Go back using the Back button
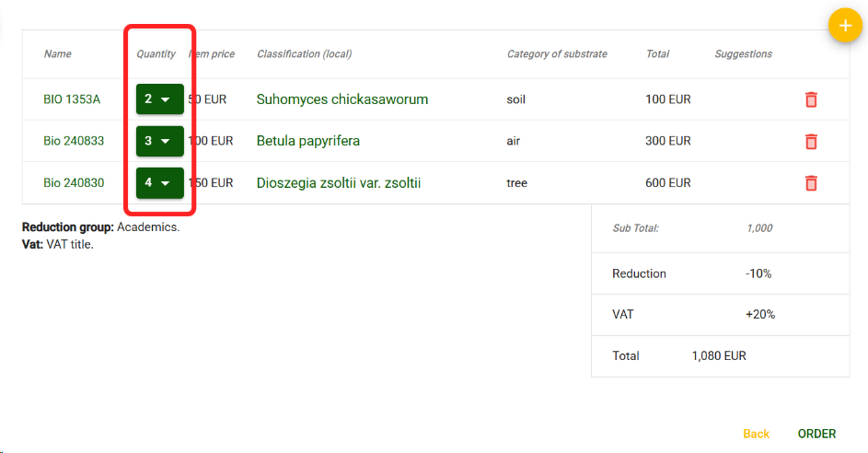The image size is (868, 453). (x=756, y=434)
